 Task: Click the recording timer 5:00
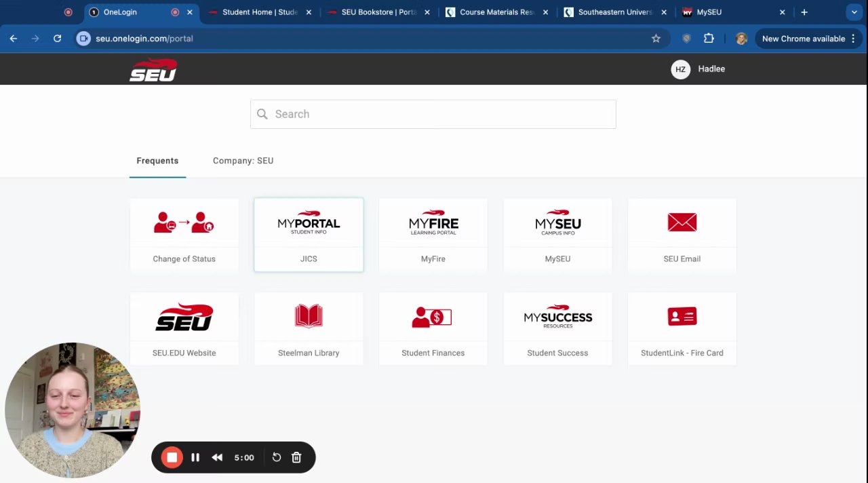pos(244,458)
